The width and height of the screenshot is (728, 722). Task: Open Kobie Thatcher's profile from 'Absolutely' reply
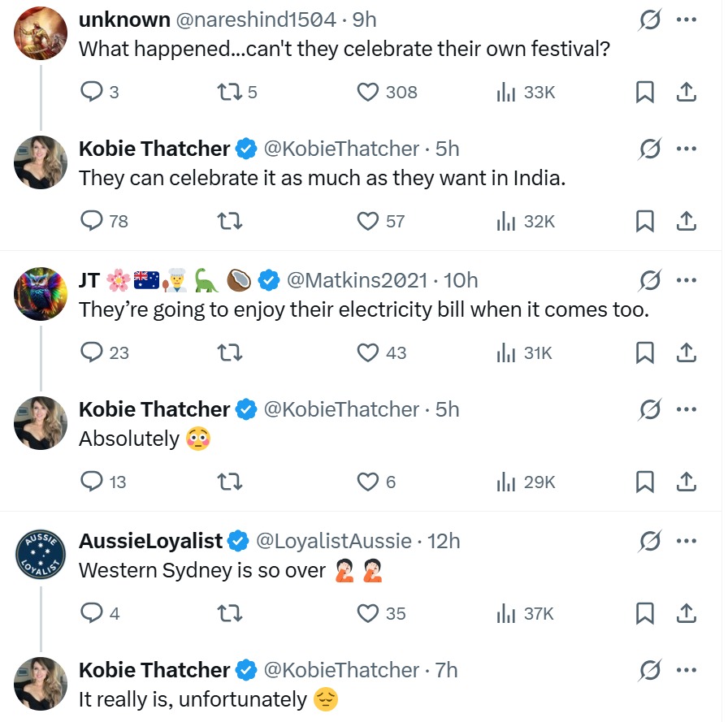click(x=154, y=409)
